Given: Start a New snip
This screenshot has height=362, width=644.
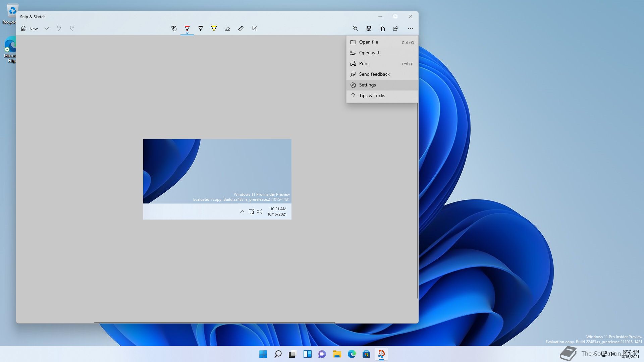Looking at the screenshot, I should tap(30, 28).
